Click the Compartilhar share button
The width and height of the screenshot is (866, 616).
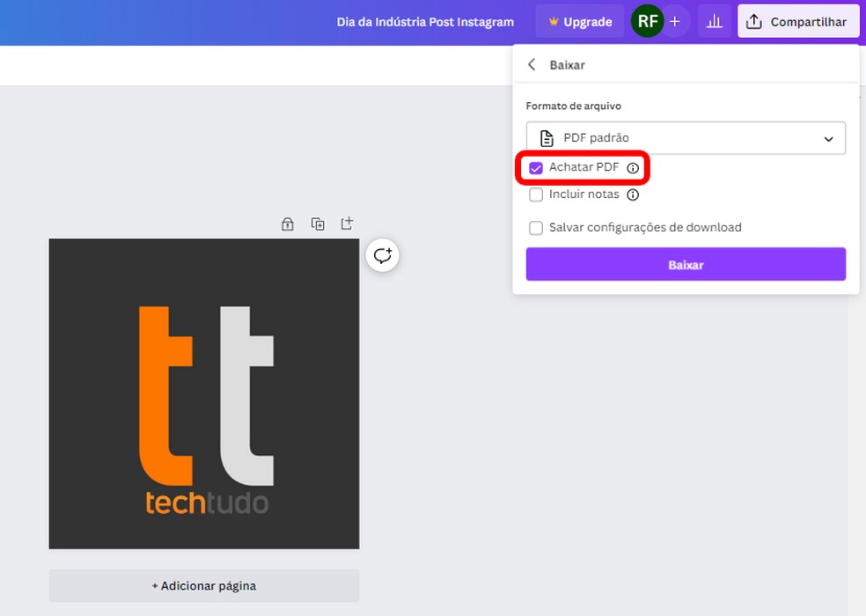(798, 21)
